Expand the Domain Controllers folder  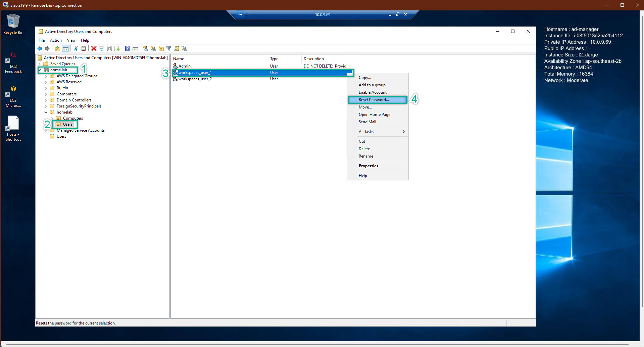(x=47, y=100)
